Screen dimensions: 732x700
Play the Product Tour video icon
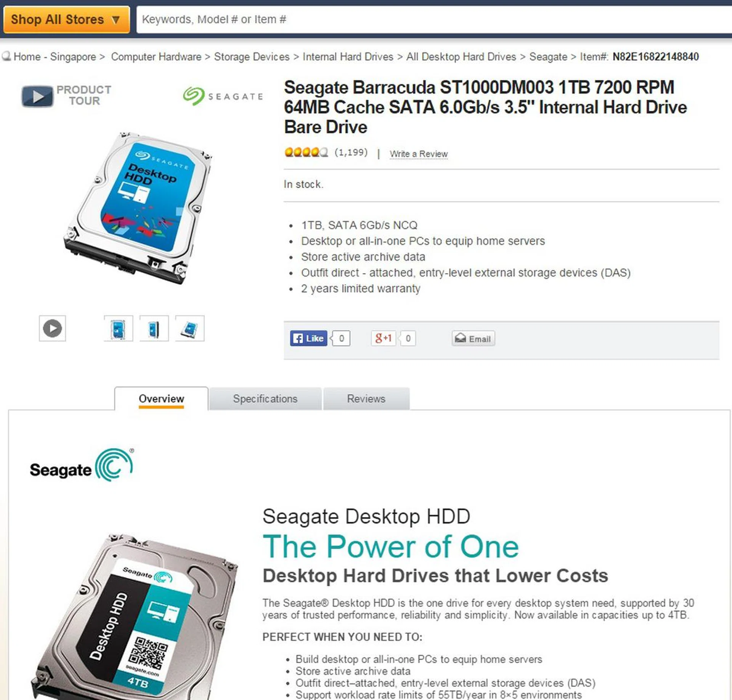pyautogui.click(x=37, y=96)
